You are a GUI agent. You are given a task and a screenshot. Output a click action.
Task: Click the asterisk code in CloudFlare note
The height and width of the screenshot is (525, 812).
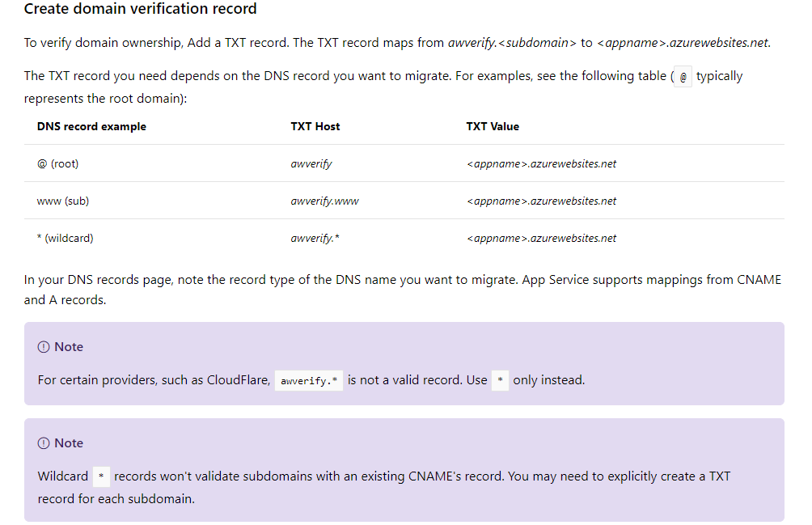500,380
